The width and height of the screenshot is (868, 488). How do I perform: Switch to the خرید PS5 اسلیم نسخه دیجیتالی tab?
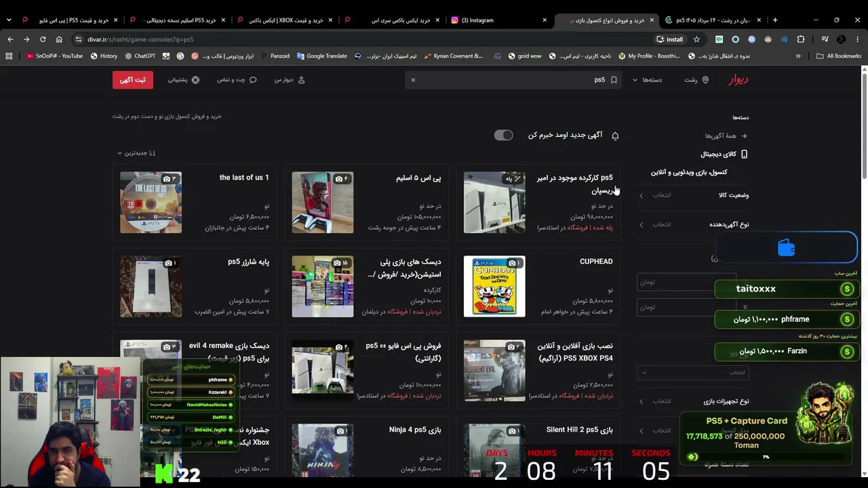(x=177, y=20)
